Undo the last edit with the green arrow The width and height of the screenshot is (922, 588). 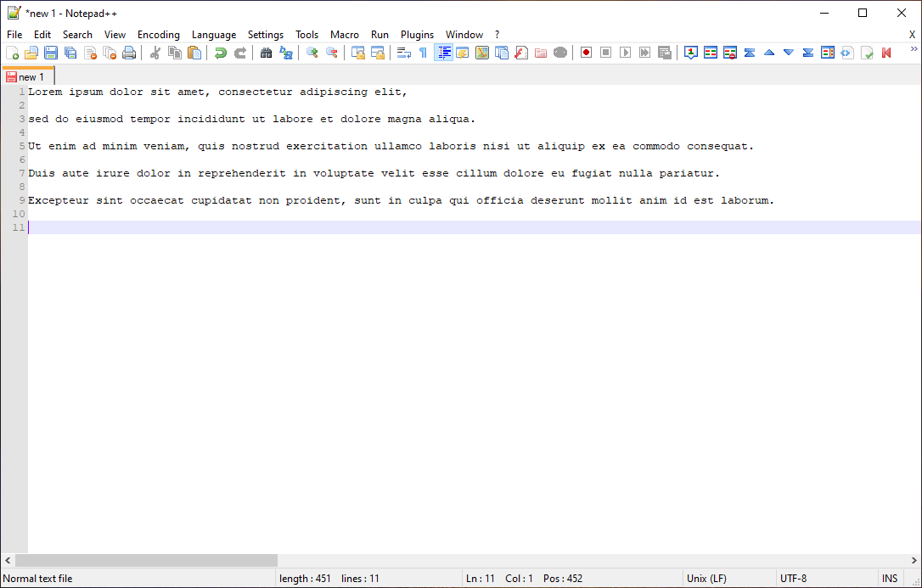221,53
